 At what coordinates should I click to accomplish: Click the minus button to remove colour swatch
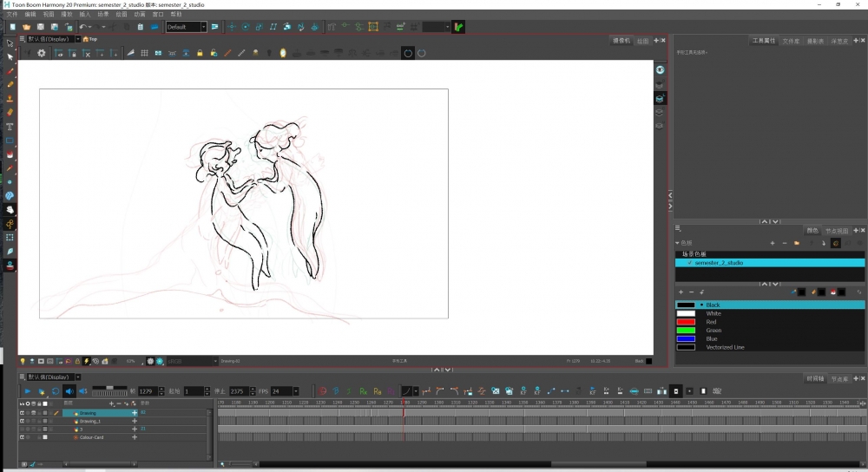coord(692,292)
